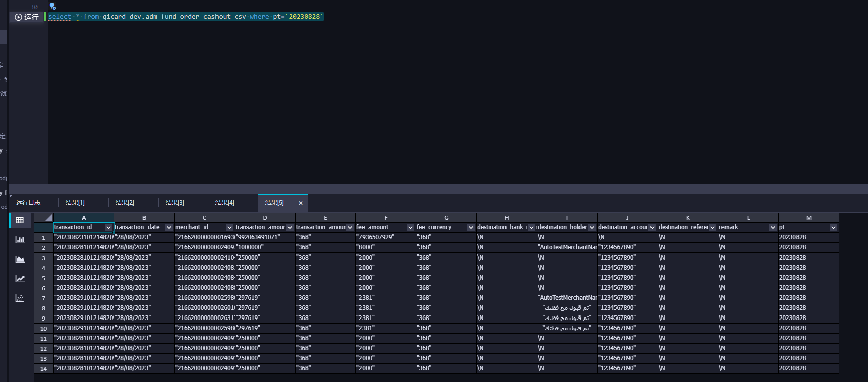Click cell "1000000" in row 2
The height and width of the screenshot is (382, 868).
tap(265, 247)
